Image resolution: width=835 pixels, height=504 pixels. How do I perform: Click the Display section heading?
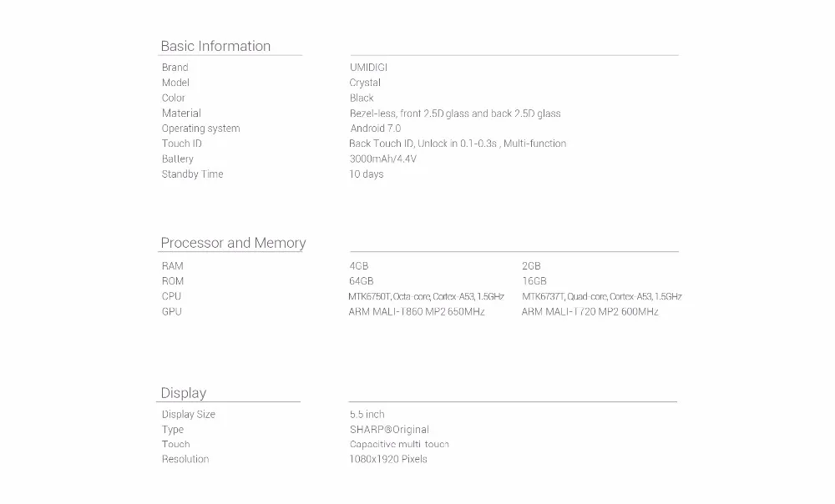click(184, 393)
